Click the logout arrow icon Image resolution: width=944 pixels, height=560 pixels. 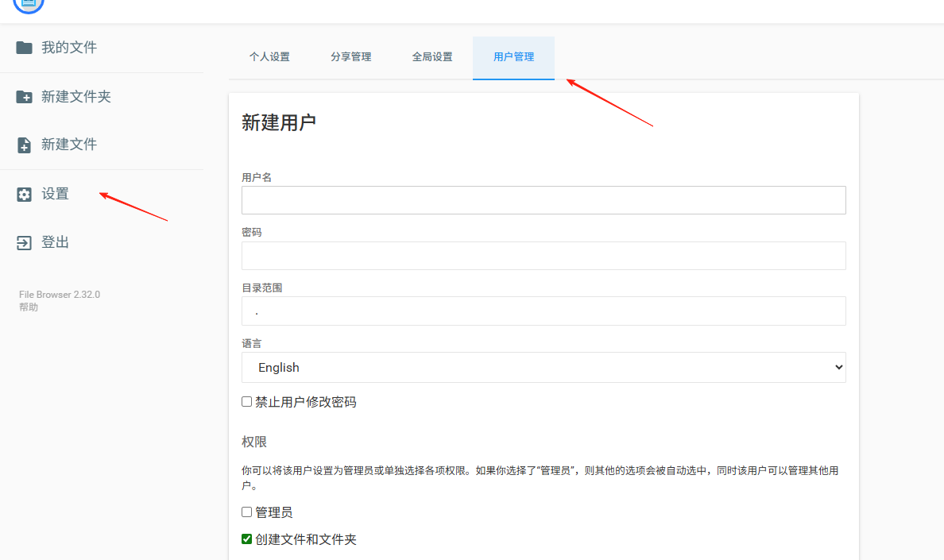click(24, 243)
